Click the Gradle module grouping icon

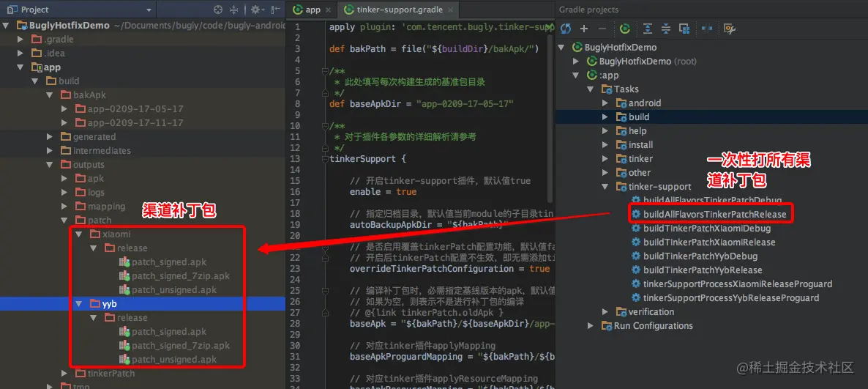pyautogui.click(x=684, y=29)
